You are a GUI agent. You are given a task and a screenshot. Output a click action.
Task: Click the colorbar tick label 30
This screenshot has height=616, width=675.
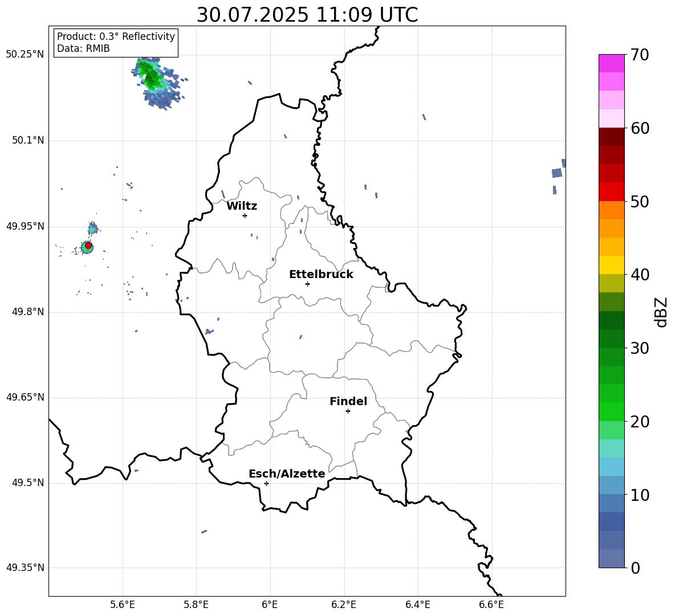point(640,348)
